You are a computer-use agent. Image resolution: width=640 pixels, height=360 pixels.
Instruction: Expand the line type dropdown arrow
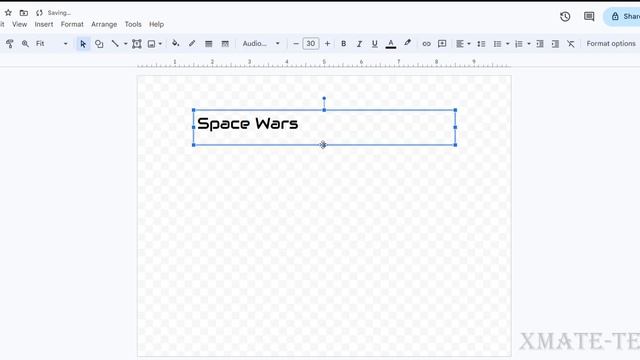tap(125, 44)
